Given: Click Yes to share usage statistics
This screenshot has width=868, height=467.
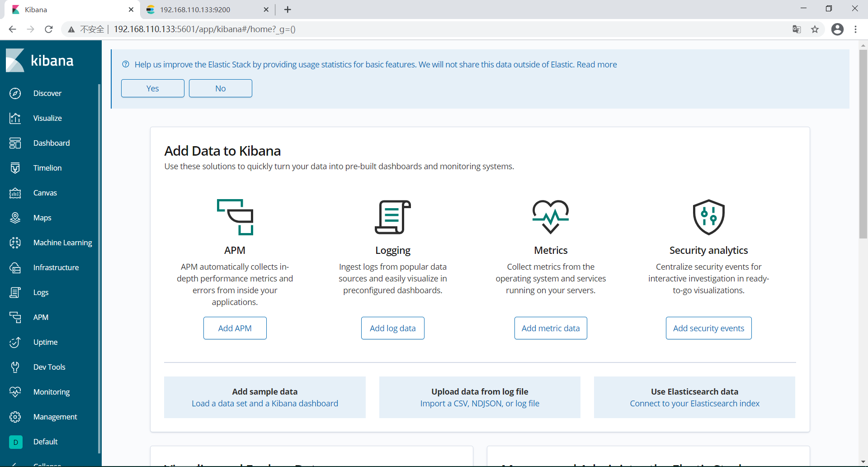Looking at the screenshot, I should [x=153, y=88].
